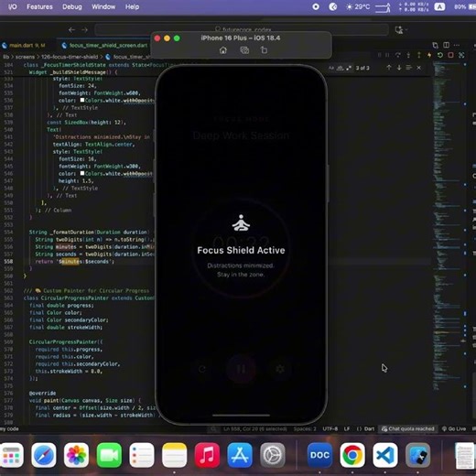Open the editor more actions ellipsis

click(457, 45)
